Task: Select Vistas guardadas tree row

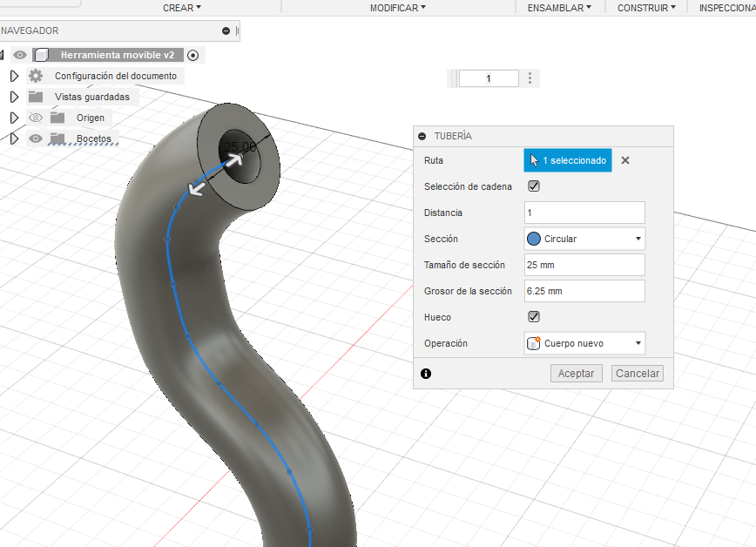Action: 92,97
